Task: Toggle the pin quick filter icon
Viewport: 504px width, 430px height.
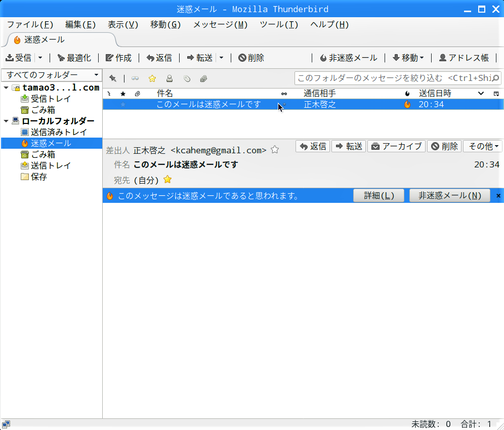Action: [113, 78]
